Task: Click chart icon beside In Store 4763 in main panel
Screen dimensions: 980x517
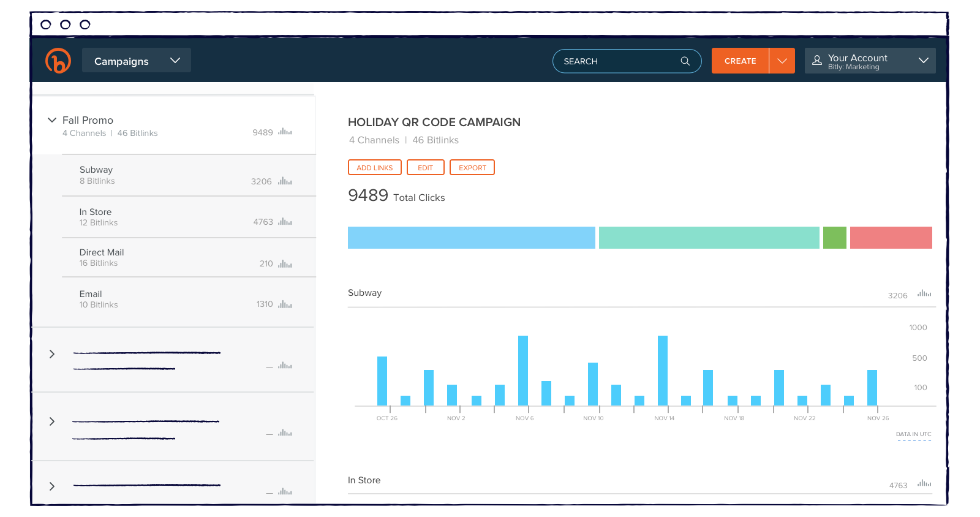Action: point(924,483)
